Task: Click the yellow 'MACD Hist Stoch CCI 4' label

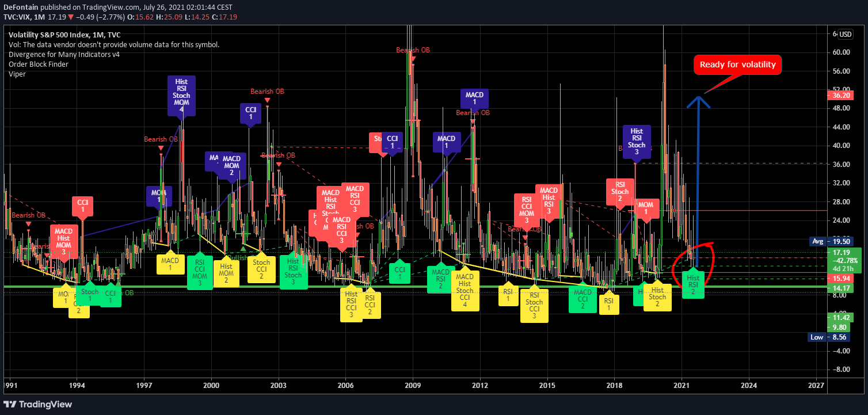Action: tap(465, 291)
